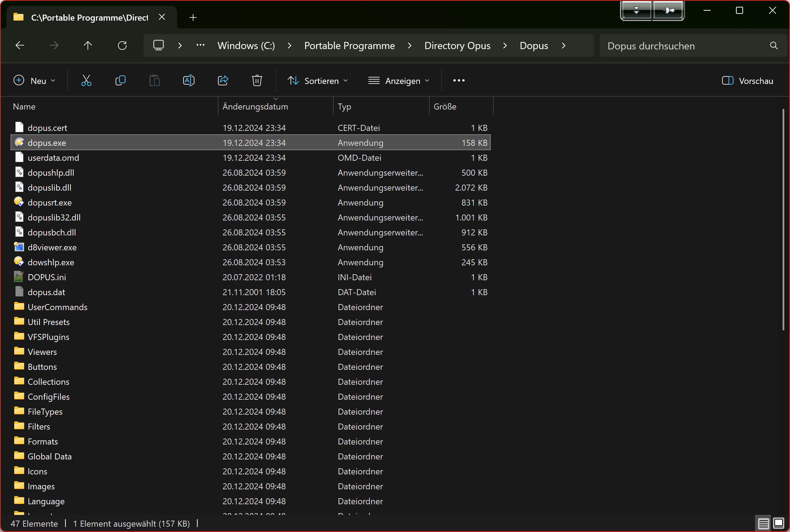Select the Collections folder
The height and width of the screenshot is (532, 790).
coord(251,382)
